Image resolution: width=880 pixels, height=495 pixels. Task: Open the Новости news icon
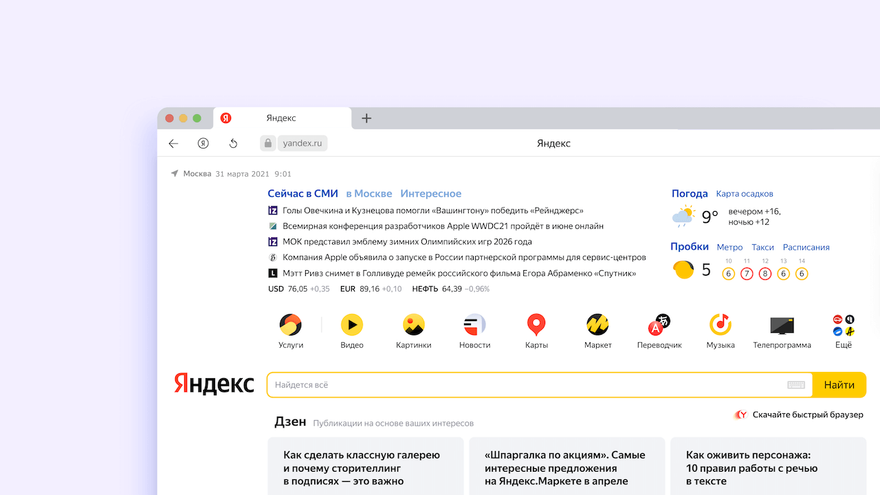475,325
